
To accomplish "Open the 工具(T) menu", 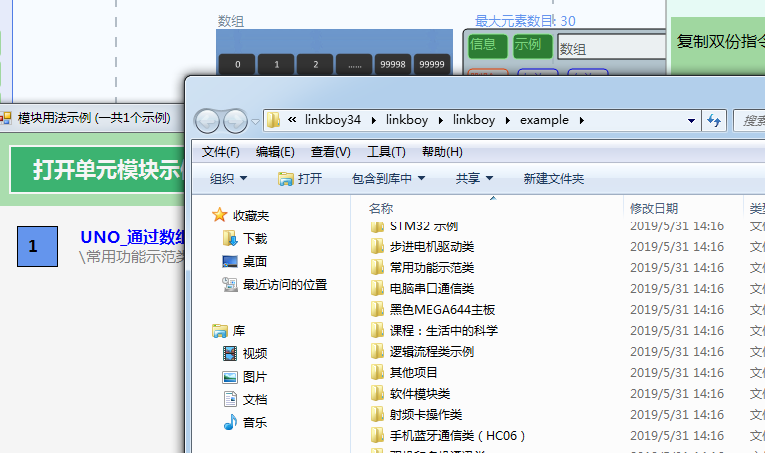I will (x=386, y=152).
